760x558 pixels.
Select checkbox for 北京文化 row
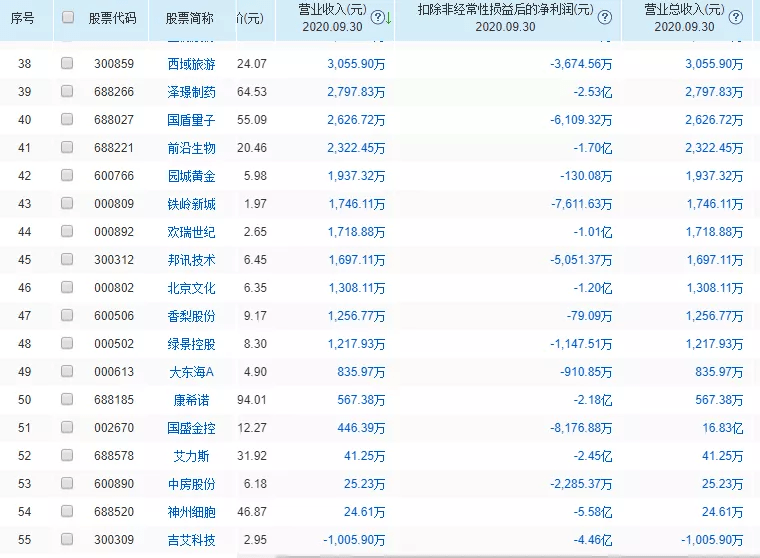[67, 287]
